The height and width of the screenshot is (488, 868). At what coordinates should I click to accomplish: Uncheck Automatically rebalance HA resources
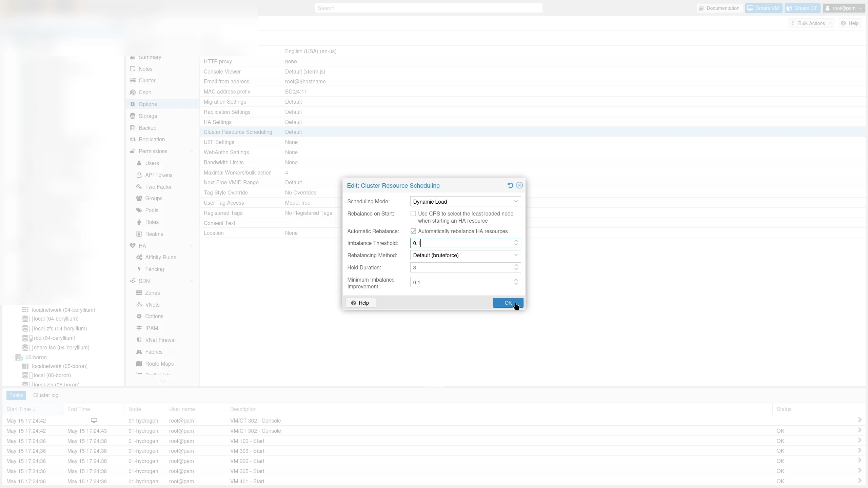click(x=413, y=231)
